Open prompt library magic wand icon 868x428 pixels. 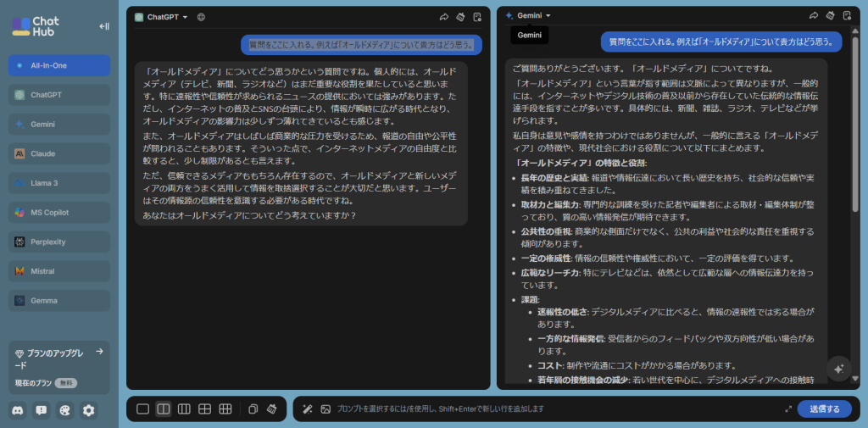[x=307, y=409]
